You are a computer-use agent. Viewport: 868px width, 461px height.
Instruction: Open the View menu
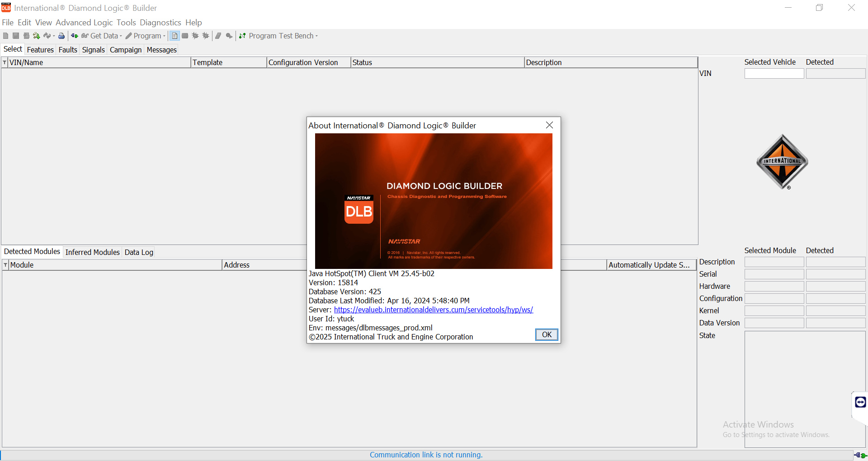click(x=43, y=23)
